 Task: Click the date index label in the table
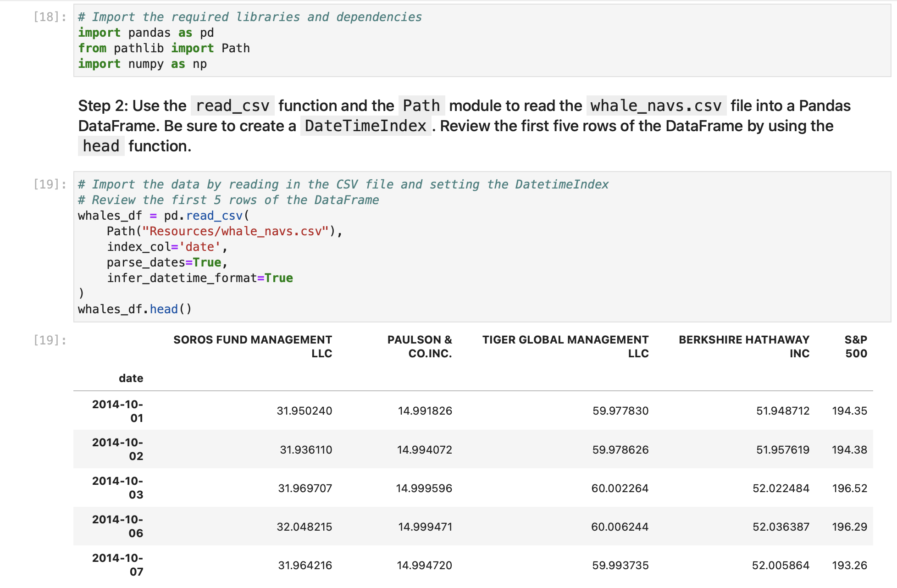pyautogui.click(x=131, y=378)
